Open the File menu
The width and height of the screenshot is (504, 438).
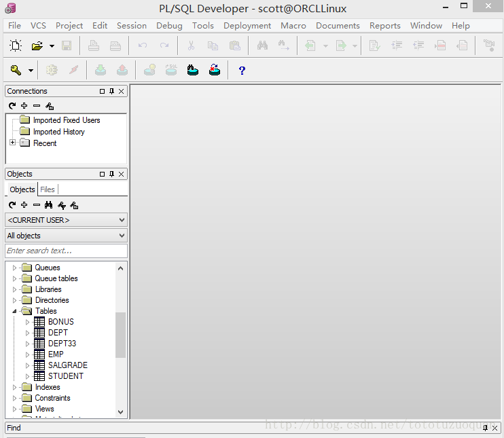[14, 25]
